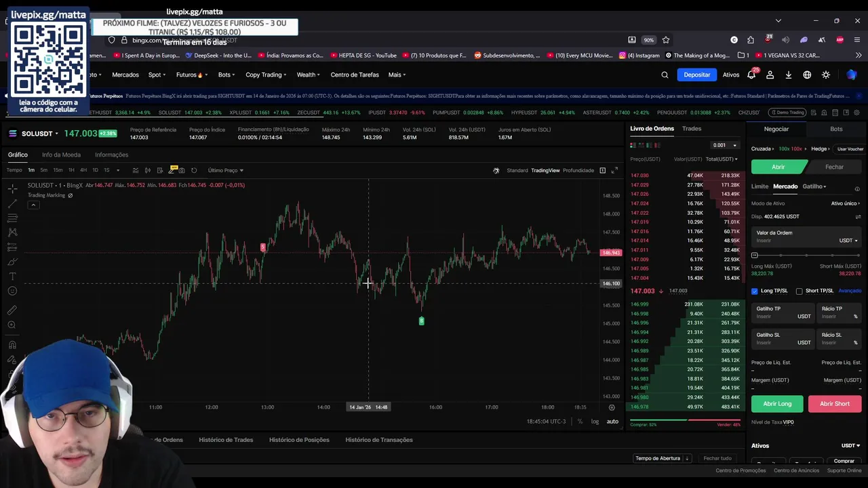
Task: Select the pattern drawing tool in chart sidebar
Action: pos(12,232)
